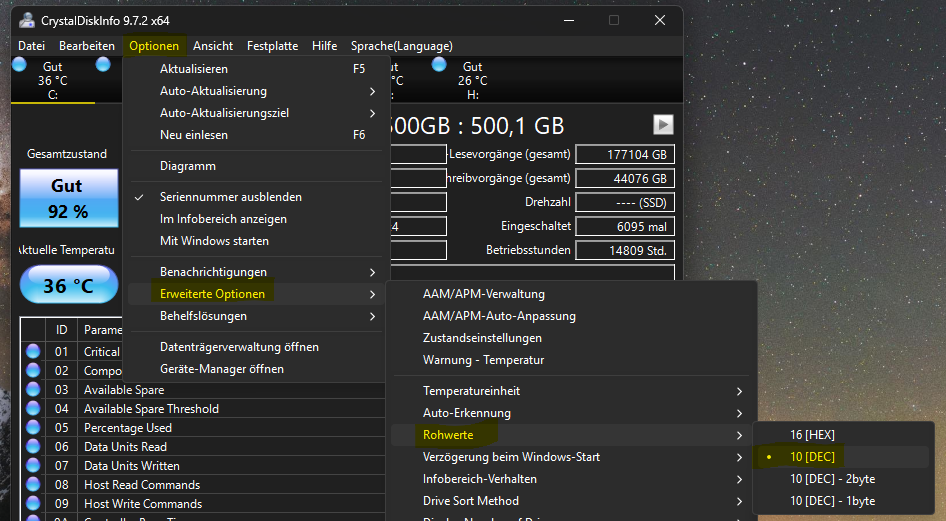Open the Hilfe menu
Viewport: 946px width, 521px height.
(325, 46)
